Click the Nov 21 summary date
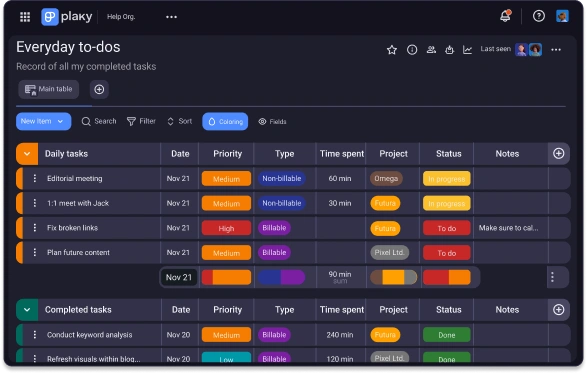Image resolution: width=587 pixels, height=374 pixels. pos(179,277)
